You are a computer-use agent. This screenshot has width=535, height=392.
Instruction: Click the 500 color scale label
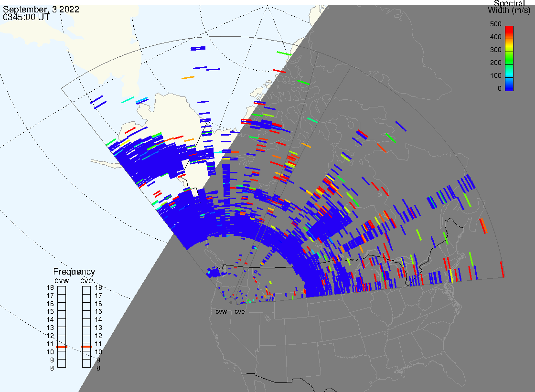point(495,24)
